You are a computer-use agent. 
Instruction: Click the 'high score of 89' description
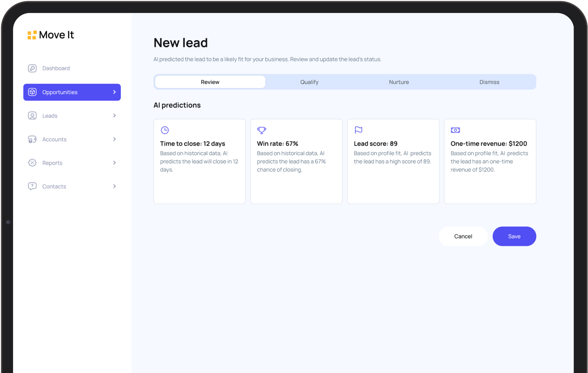point(393,157)
